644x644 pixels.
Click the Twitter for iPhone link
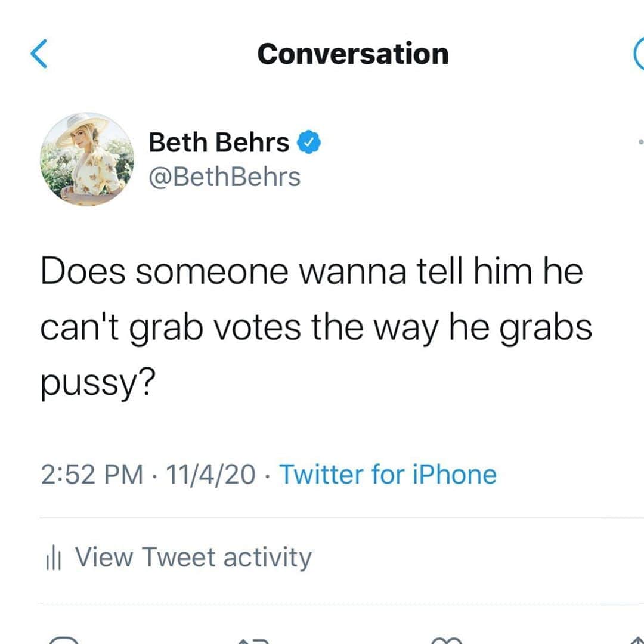[x=388, y=475]
